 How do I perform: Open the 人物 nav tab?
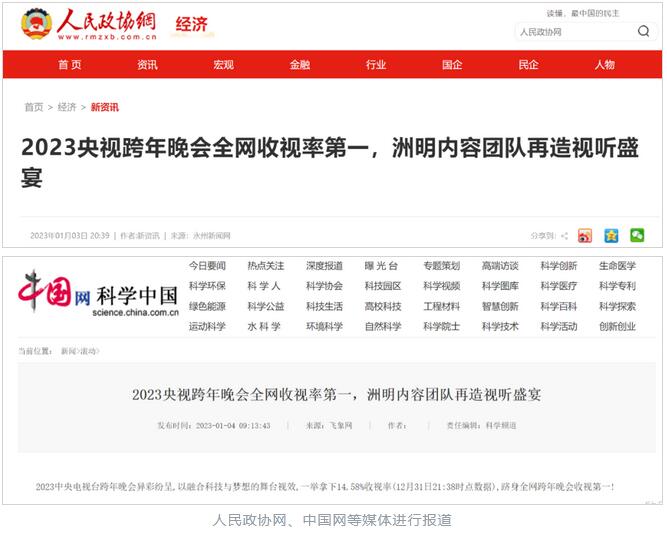point(604,65)
